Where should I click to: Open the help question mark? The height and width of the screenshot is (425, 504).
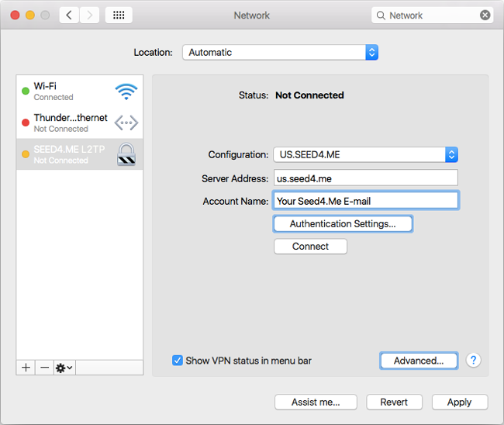pos(473,360)
